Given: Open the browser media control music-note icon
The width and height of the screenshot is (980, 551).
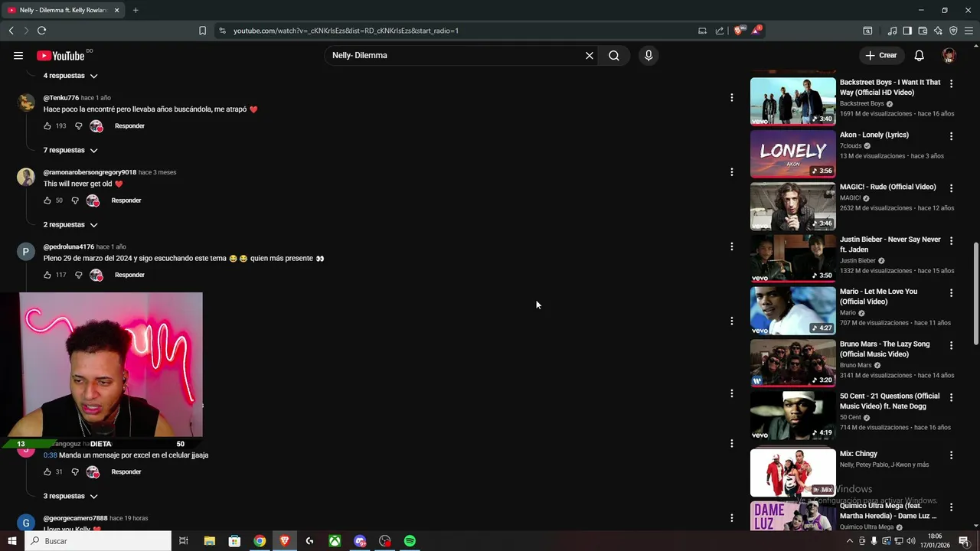Looking at the screenshot, I should (892, 31).
